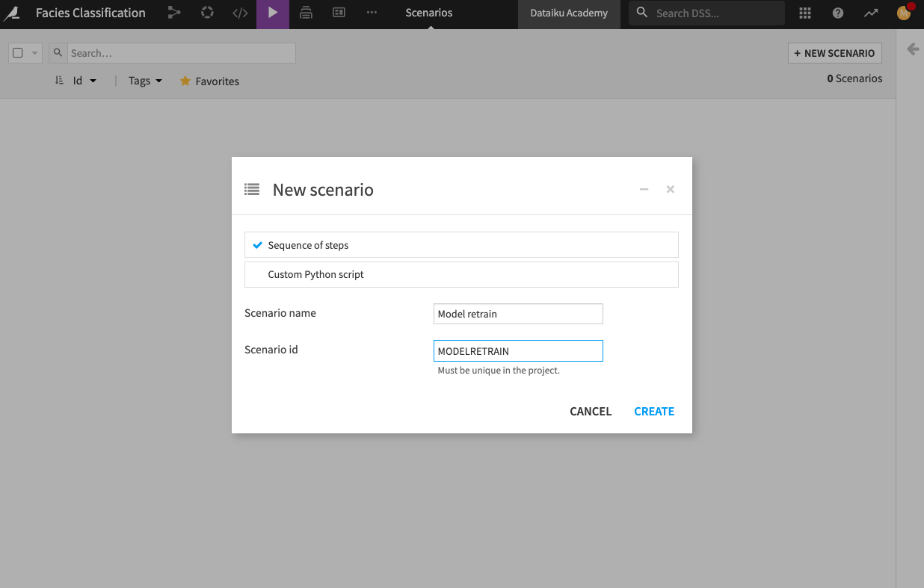Open the Wiki icon in navbar
The width and height of the screenshot is (924, 588).
[x=306, y=13]
